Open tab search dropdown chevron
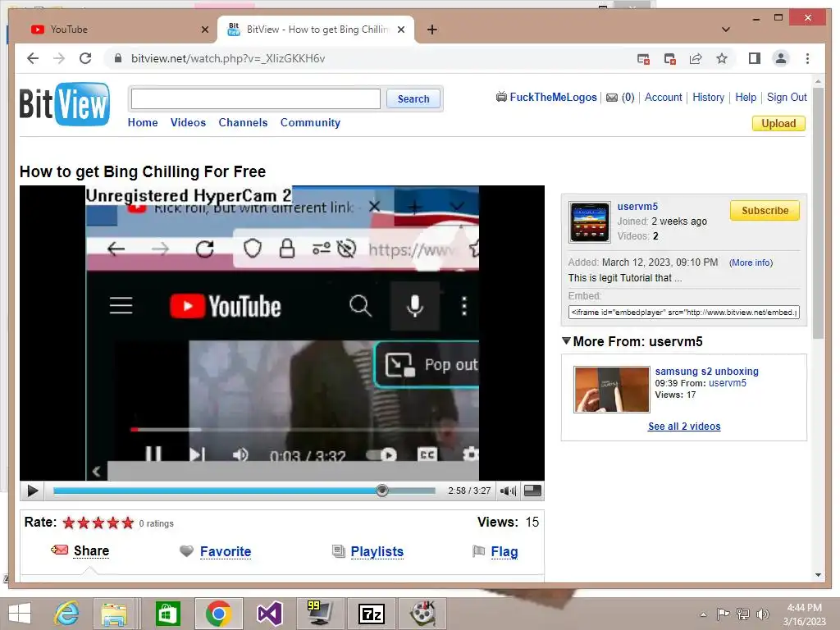840x630 pixels. pos(725,30)
